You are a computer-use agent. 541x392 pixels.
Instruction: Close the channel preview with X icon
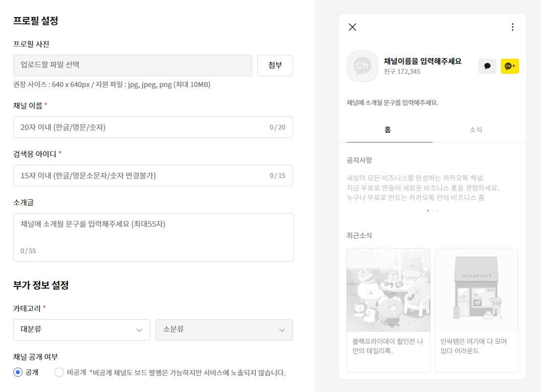pyautogui.click(x=352, y=27)
